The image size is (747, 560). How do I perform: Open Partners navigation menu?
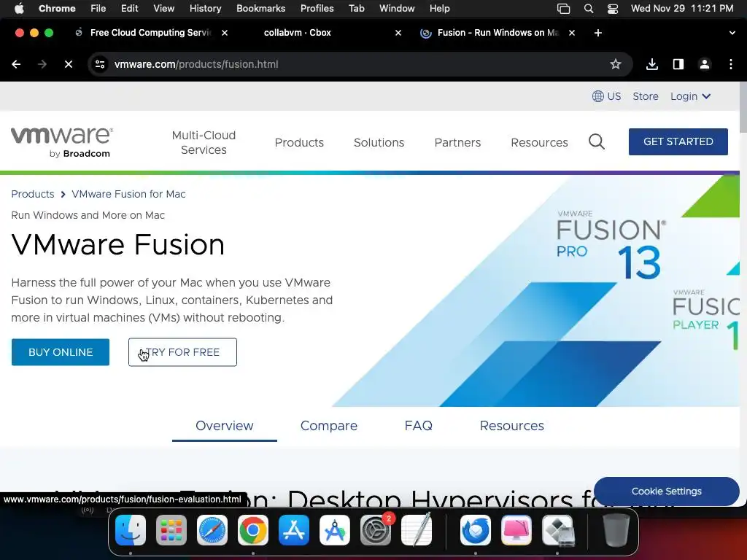coord(457,142)
